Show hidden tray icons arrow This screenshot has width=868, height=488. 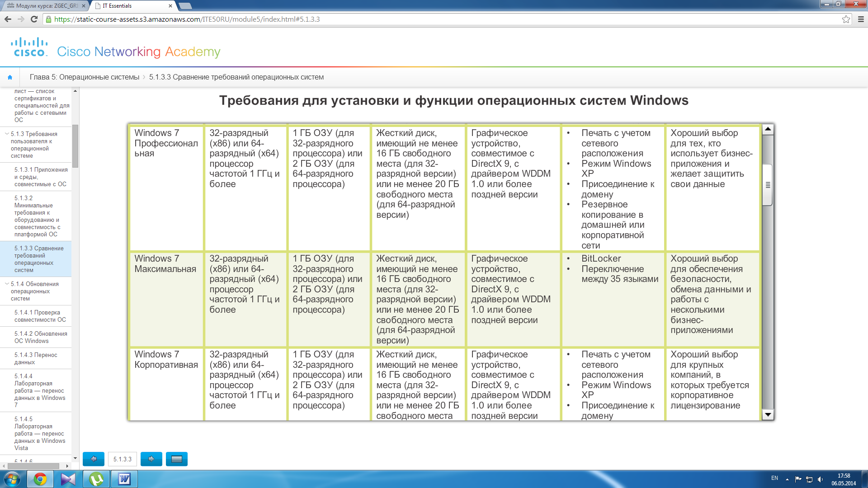tap(787, 479)
